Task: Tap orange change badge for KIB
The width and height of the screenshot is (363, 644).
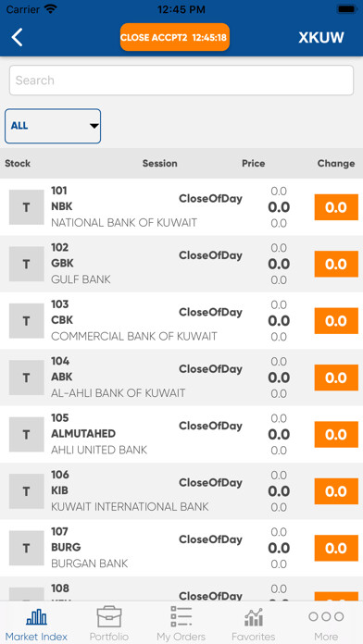Action: 336,491
